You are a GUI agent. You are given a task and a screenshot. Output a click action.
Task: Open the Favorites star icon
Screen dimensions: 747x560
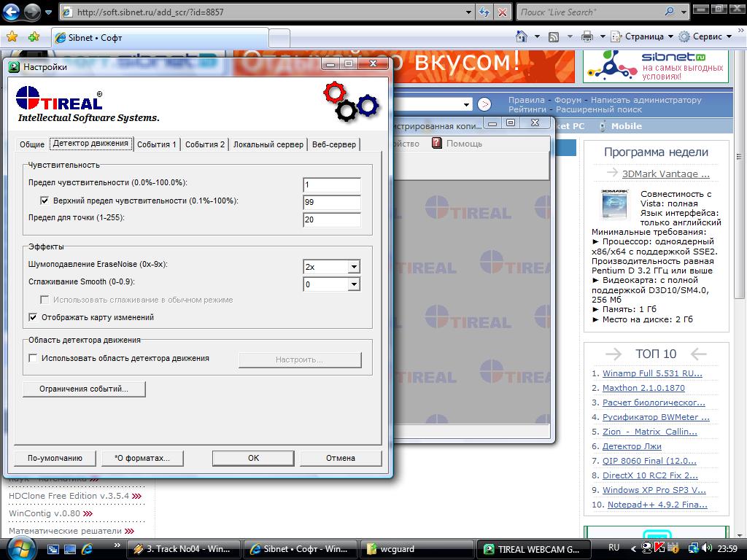click(12, 36)
